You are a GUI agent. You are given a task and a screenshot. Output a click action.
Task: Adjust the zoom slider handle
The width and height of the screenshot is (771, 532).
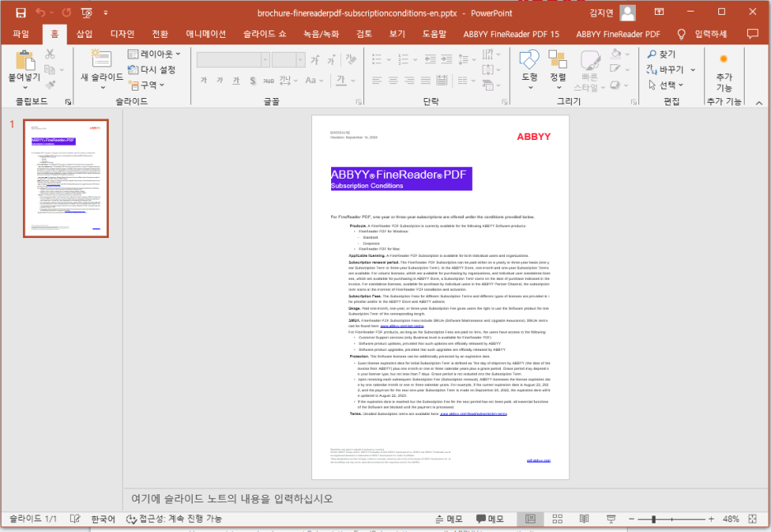(653, 519)
